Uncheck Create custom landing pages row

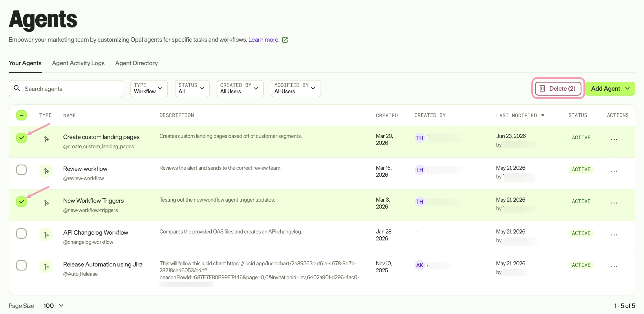coord(21,138)
